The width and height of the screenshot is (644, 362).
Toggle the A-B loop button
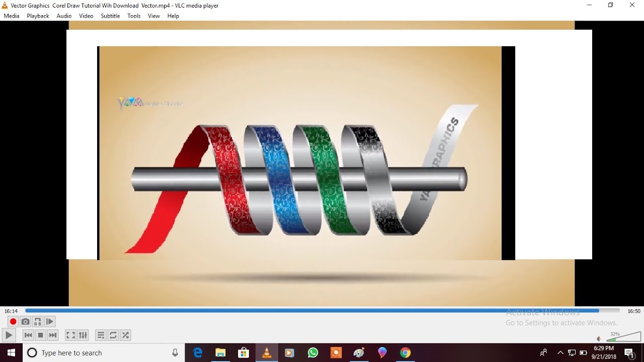click(x=37, y=322)
